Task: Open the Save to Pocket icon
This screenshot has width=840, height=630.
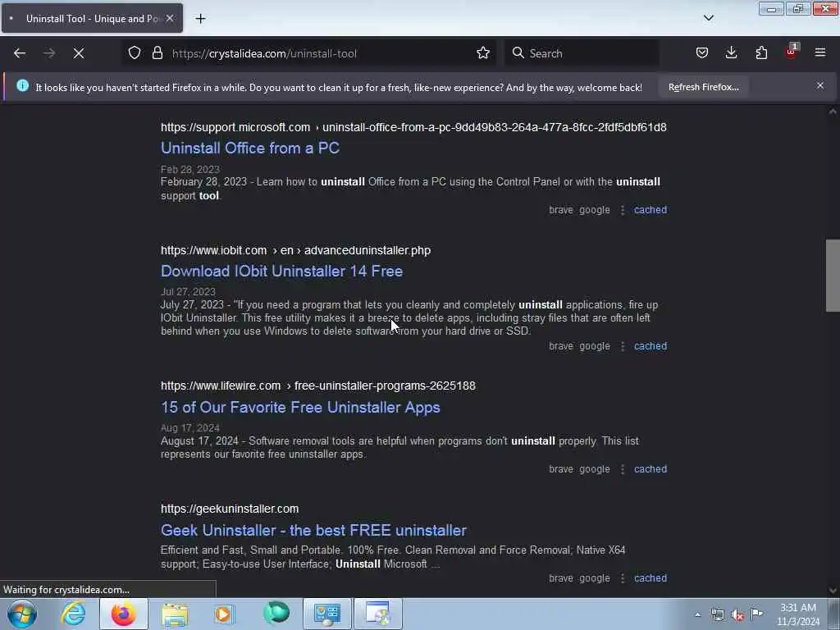Action: click(x=702, y=53)
